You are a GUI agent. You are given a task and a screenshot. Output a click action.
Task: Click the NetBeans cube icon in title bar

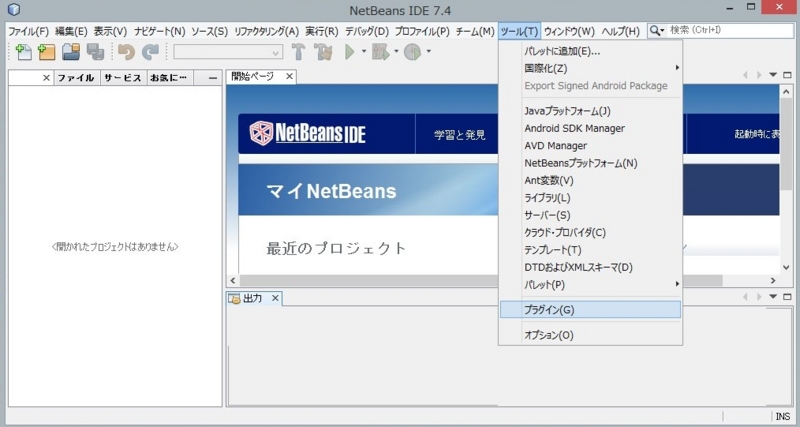(14, 9)
